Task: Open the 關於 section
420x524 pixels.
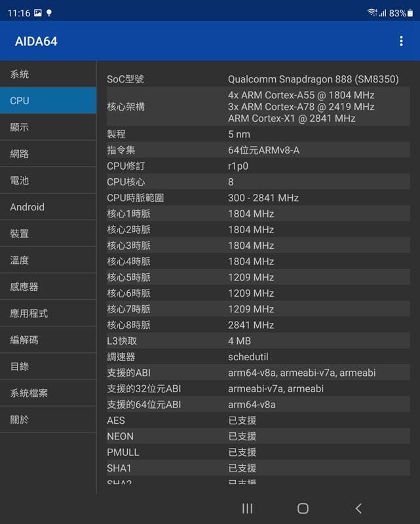Action: [x=48, y=419]
